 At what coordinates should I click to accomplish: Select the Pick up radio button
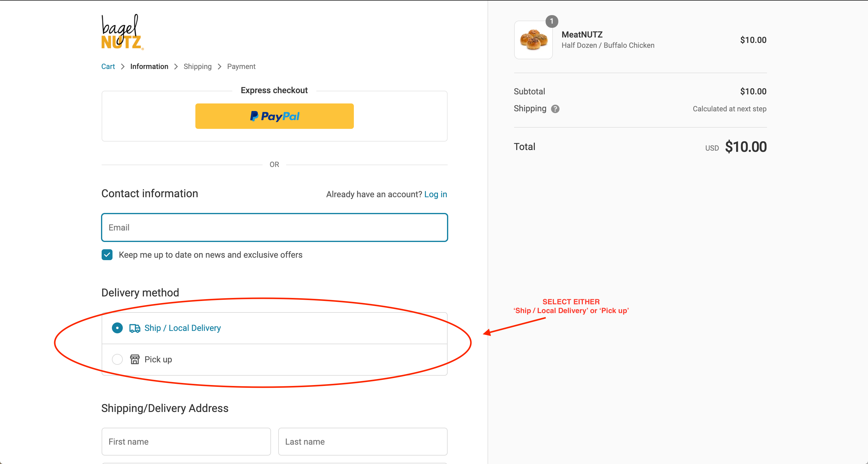pos(117,359)
